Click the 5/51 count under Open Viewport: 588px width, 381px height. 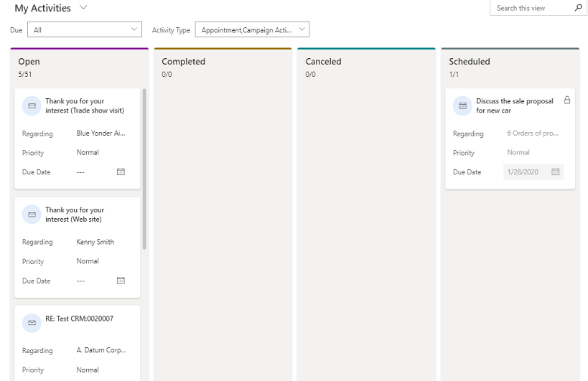click(24, 74)
